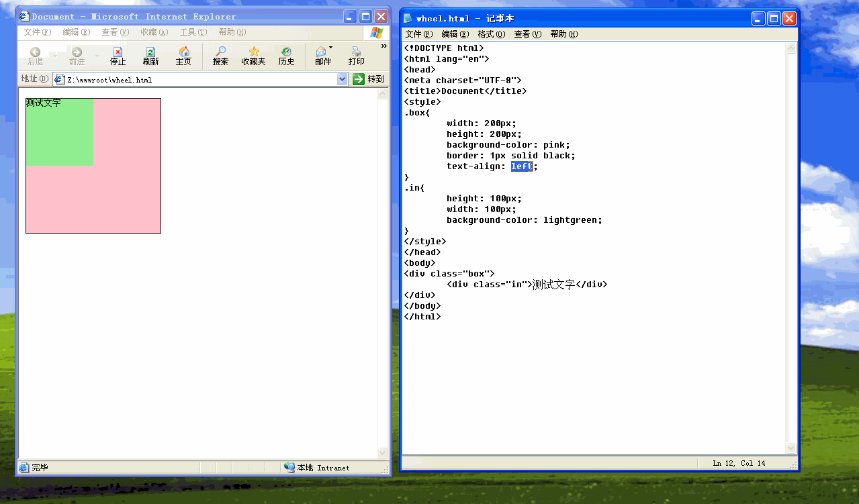Click the Print (打印) toolbar icon
This screenshot has width=859, height=504.
click(357, 52)
